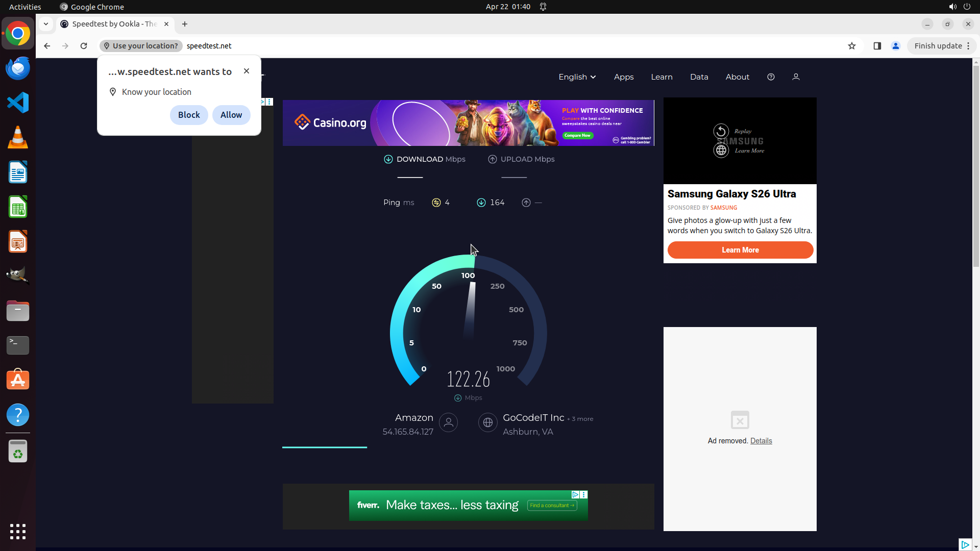Click the Samsung ad Replay icon
Image resolution: width=980 pixels, height=551 pixels.
(x=721, y=131)
